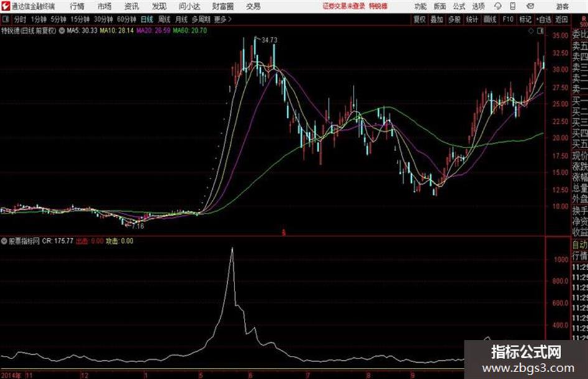The image size is (588, 379).
Task: Switch to the 15分钟 period tab
Action: click(80, 19)
